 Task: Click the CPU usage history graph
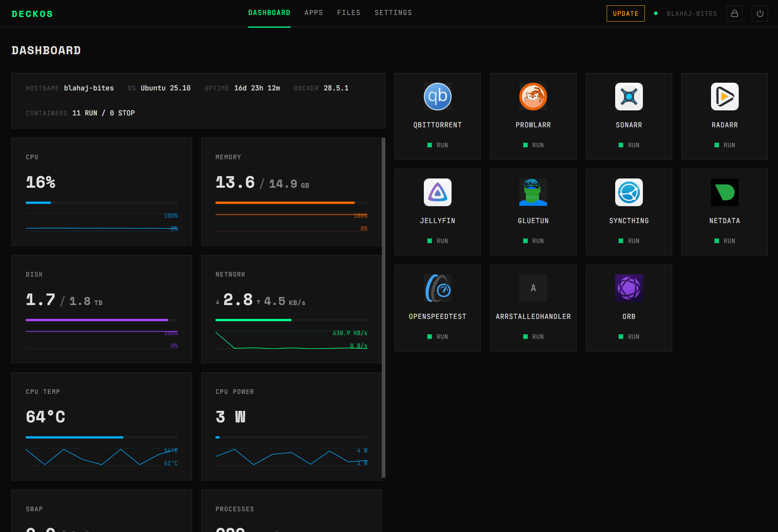pos(102,222)
